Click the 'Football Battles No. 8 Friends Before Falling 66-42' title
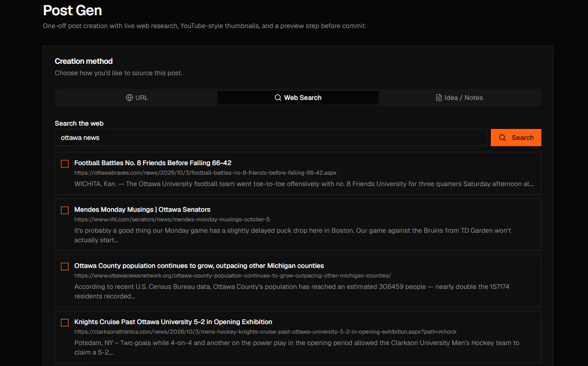Screen dimensions: 588x366 pyautogui.click(x=153, y=163)
